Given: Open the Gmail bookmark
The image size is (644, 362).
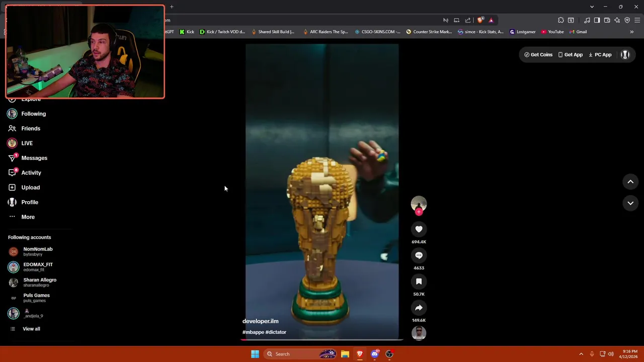Looking at the screenshot, I should coord(578,32).
